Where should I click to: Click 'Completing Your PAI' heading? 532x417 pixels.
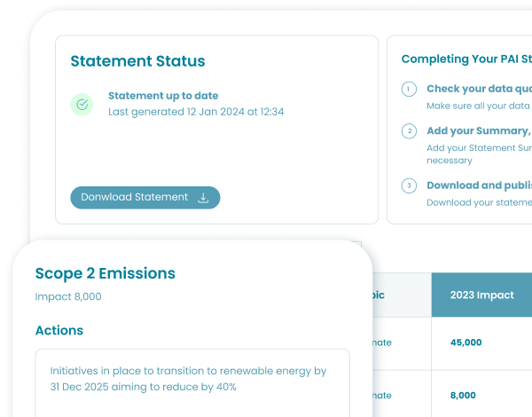(x=466, y=59)
